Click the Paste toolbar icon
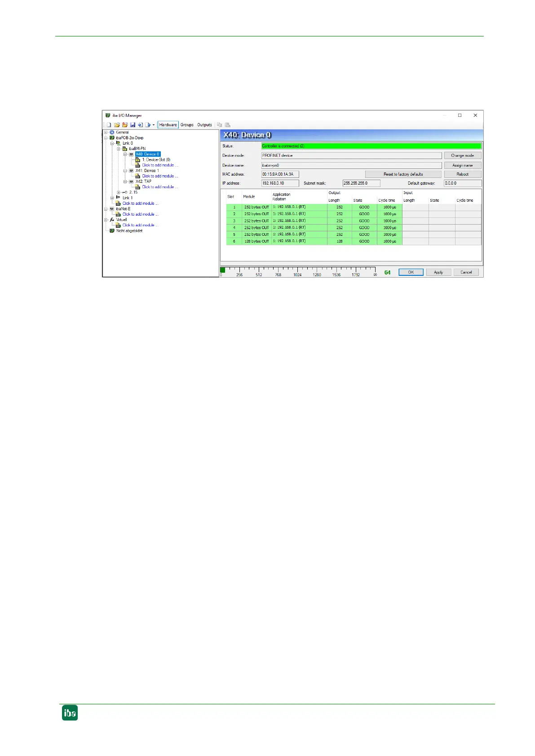This screenshot has width=535, height=756. click(227, 125)
